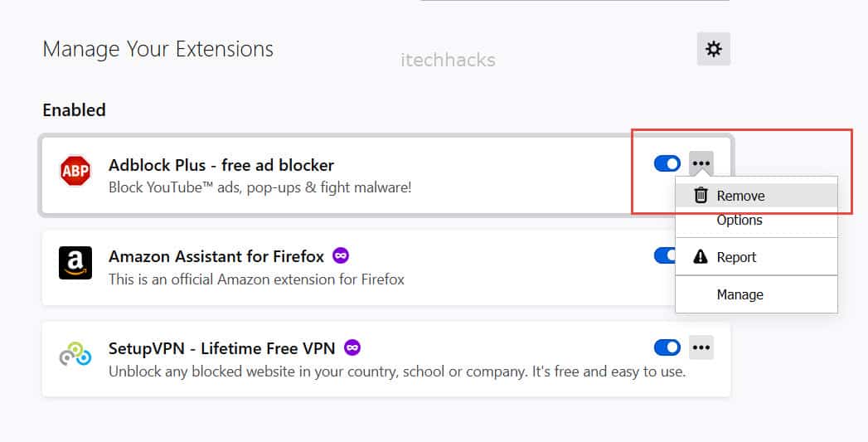Toggle off Amazon Assistant for Firefox
Viewport: 868px width, 442px height.
665,255
